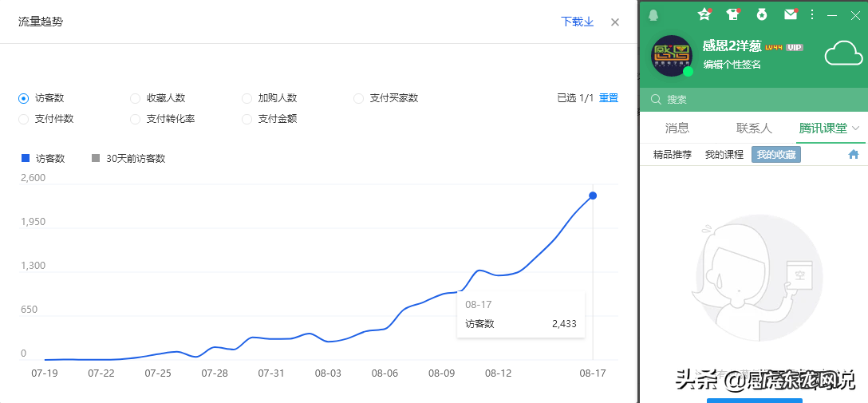The height and width of the screenshot is (403, 868).
Task: Select the 加购人数 radio option
Action: coord(247,98)
